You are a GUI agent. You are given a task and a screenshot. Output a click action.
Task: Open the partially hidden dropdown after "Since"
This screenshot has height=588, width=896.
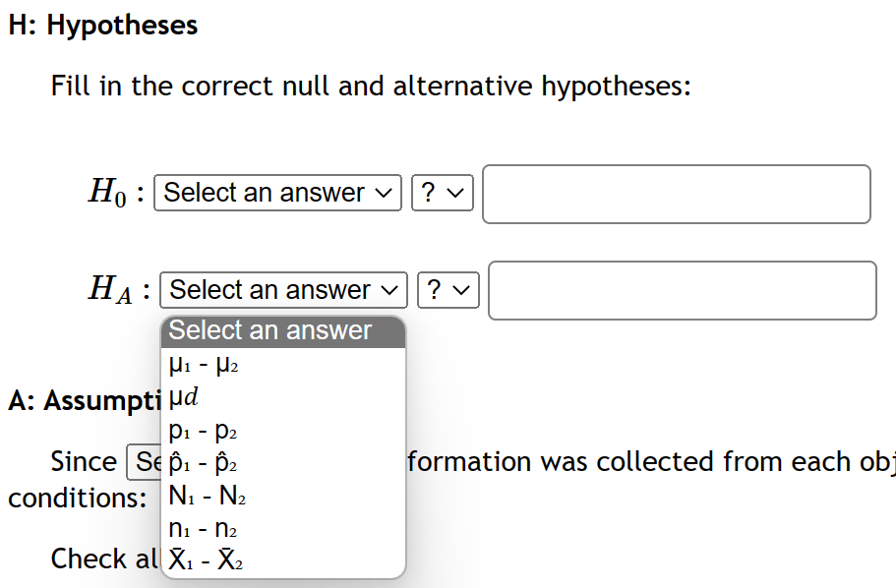[143, 462]
